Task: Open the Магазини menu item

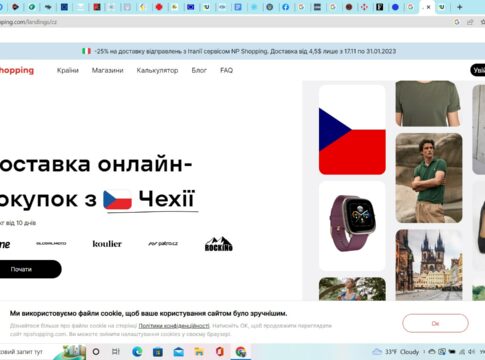Action: point(108,70)
